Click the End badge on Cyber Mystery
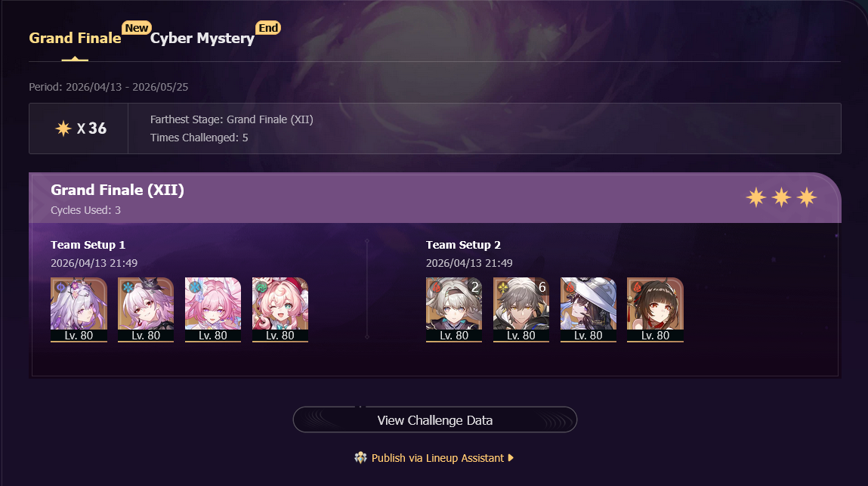868x486 pixels. coord(268,28)
